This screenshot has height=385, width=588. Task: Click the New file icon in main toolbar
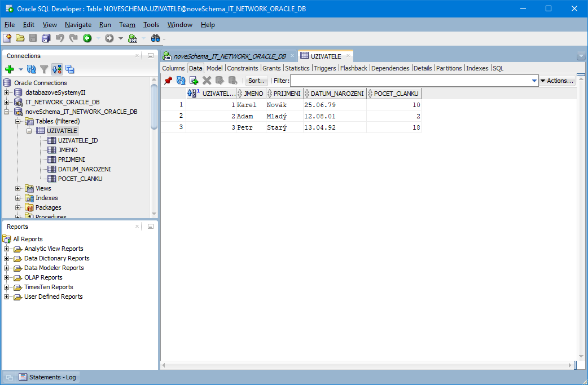(x=7, y=38)
